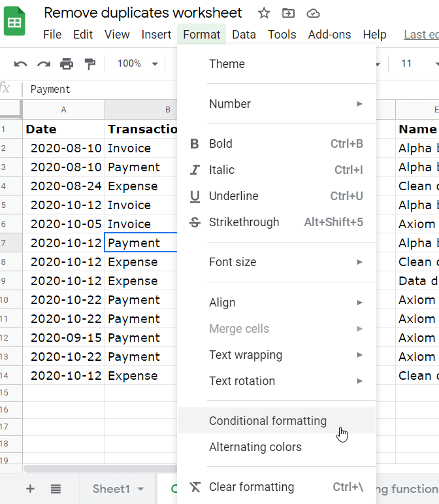Switch to the Sheet1 tab

(111, 489)
